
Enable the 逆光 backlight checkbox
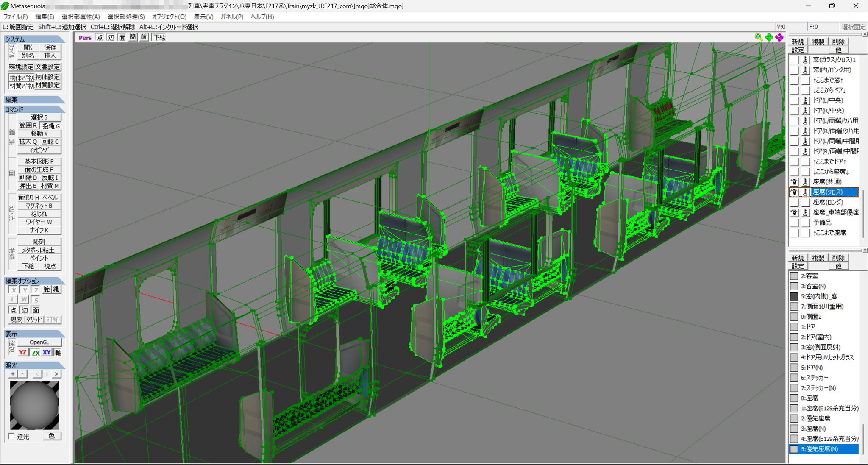[12, 436]
